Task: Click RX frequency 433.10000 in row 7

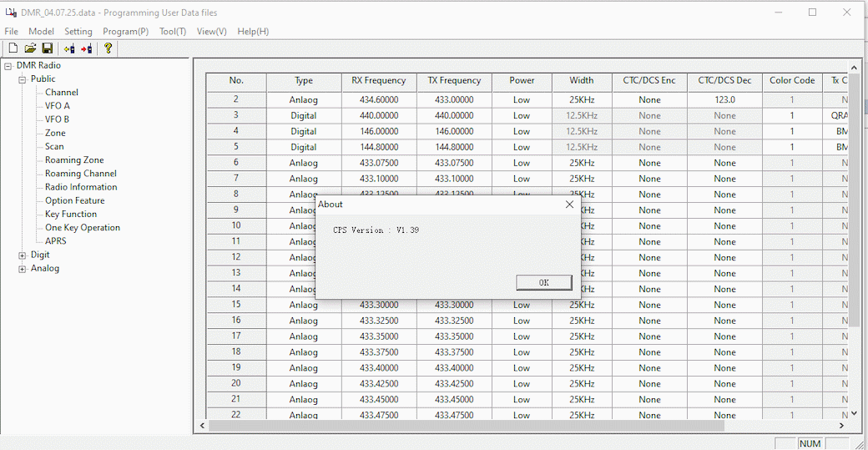Action: coord(379,179)
